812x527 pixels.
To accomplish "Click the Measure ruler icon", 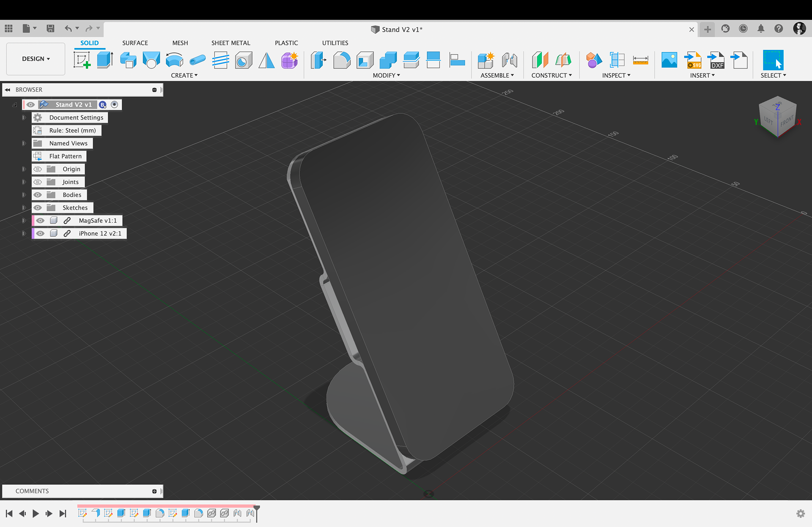I will coord(640,60).
